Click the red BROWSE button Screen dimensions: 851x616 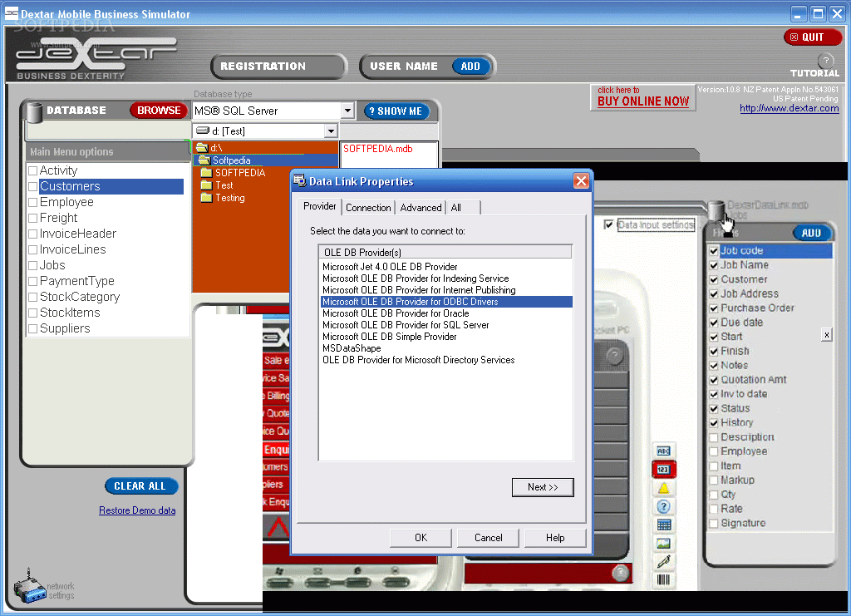tap(159, 111)
